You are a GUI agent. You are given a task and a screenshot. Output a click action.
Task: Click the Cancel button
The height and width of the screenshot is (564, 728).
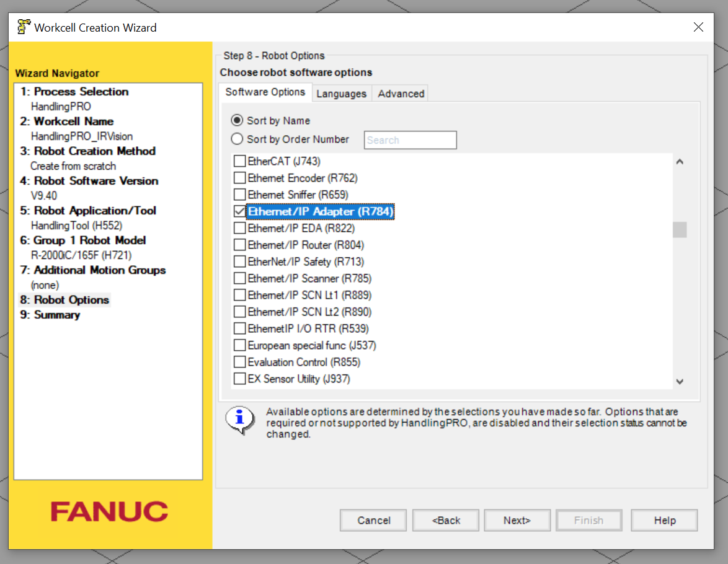(373, 521)
